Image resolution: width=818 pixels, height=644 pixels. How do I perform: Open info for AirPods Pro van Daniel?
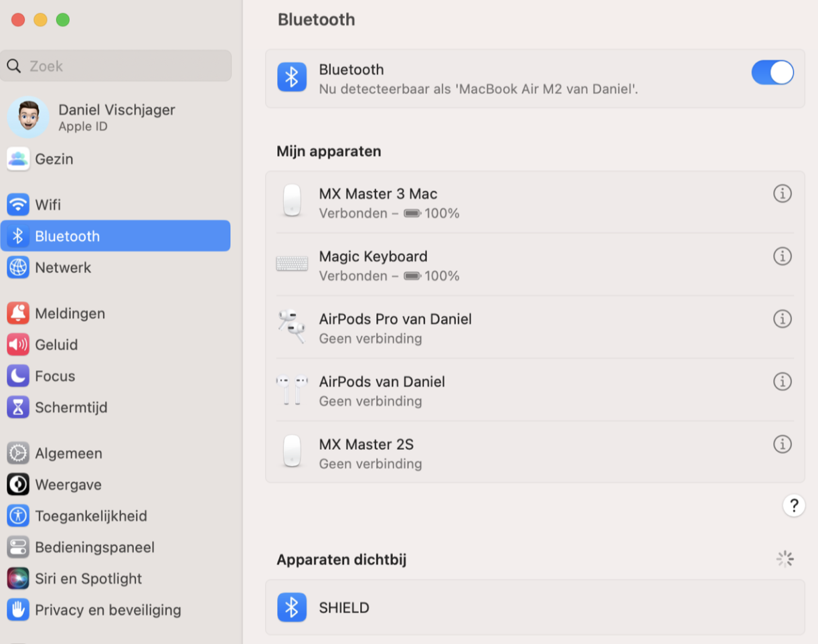[x=782, y=319]
